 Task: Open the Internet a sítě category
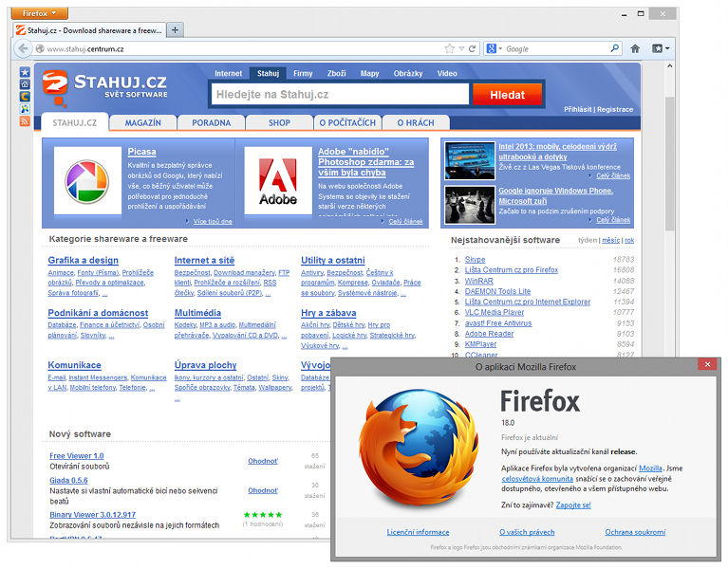coord(204,260)
